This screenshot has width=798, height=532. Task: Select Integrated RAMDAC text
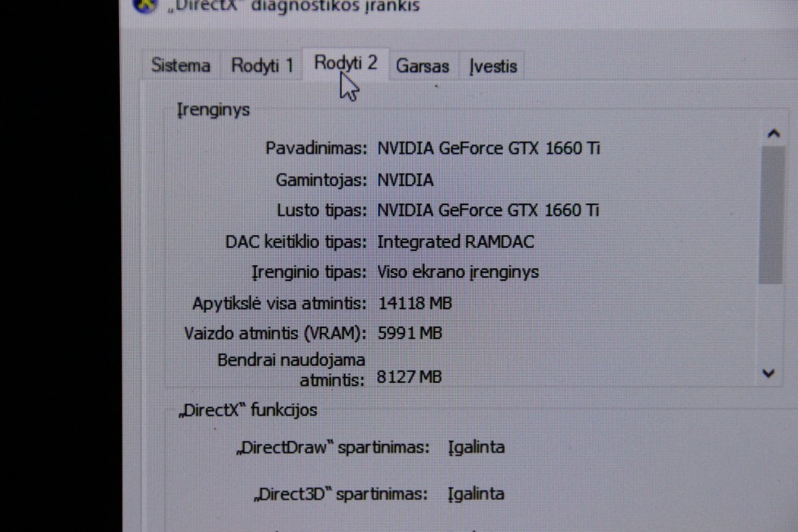(x=455, y=242)
